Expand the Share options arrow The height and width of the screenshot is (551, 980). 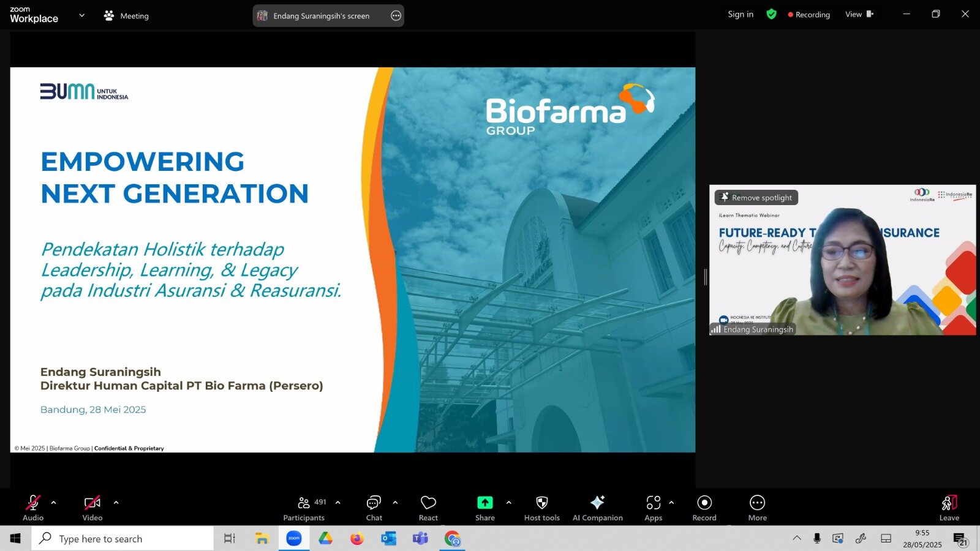point(509,503)
